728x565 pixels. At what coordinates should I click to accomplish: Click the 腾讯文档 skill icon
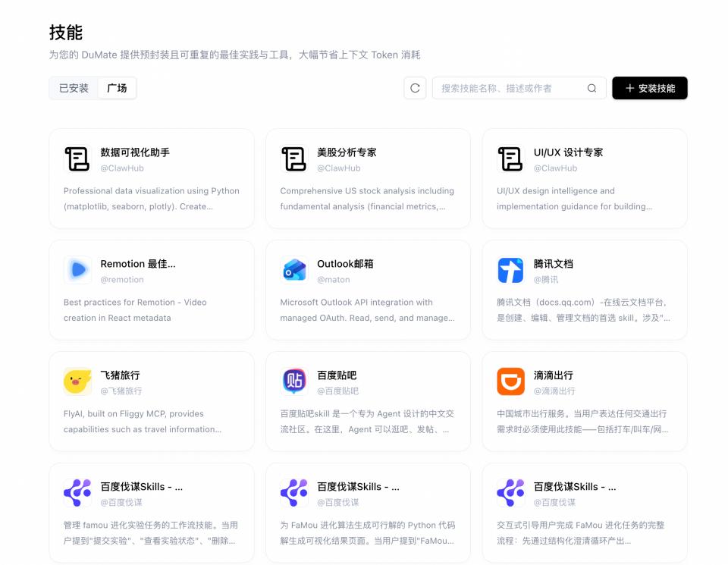(510, 270)
